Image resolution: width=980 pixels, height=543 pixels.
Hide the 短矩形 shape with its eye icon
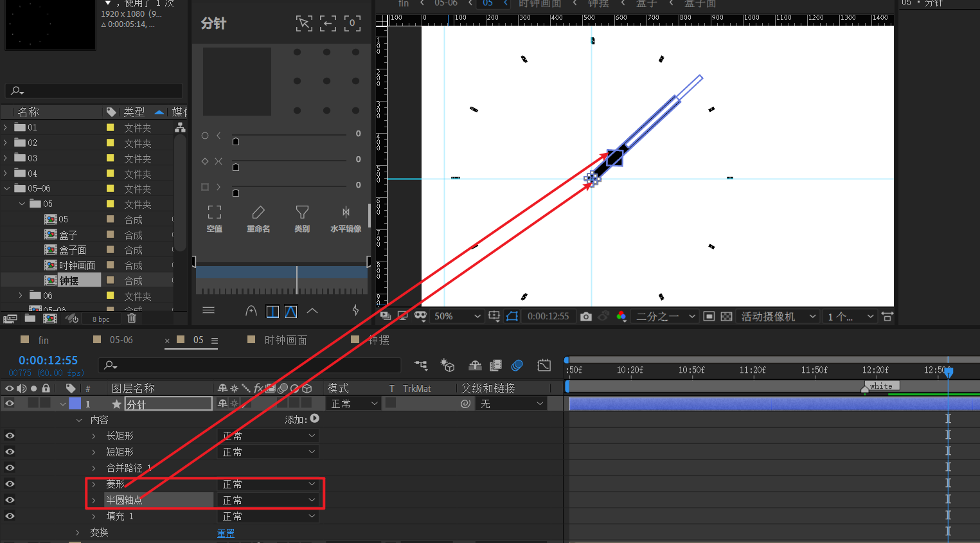click(x=10, y=452)
